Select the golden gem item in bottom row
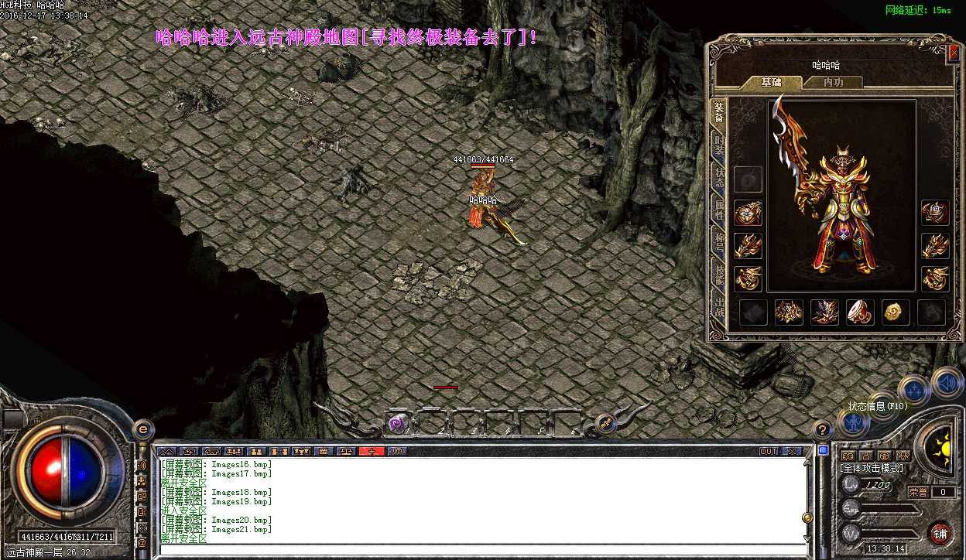Screen dimensions: 966x560 click(896, 312)
